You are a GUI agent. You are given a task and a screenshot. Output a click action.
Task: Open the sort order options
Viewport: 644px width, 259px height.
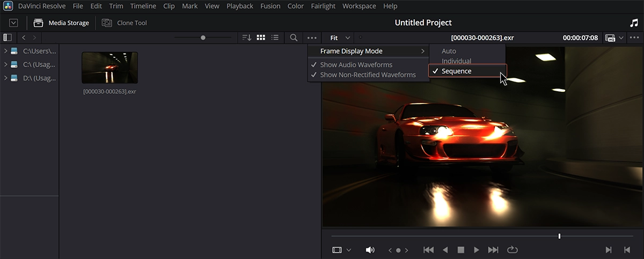pyautogui.click(x=247, y=38)
